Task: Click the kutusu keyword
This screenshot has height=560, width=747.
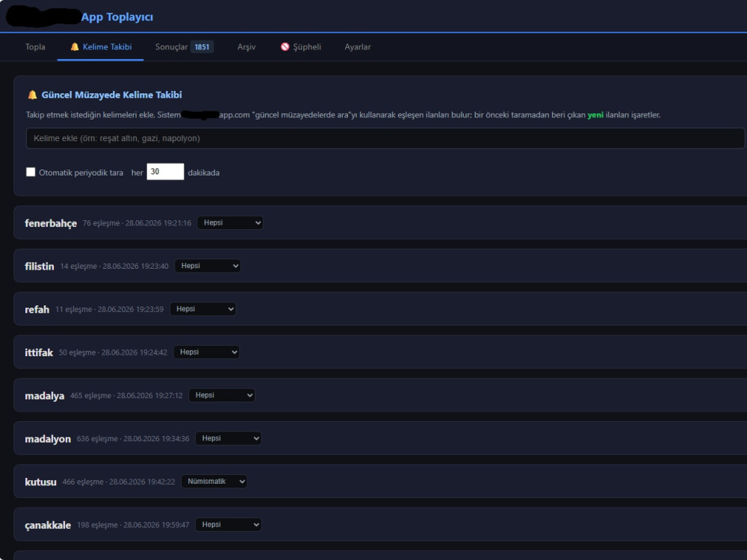Action: pyautogui.click(x=40, y=482)
